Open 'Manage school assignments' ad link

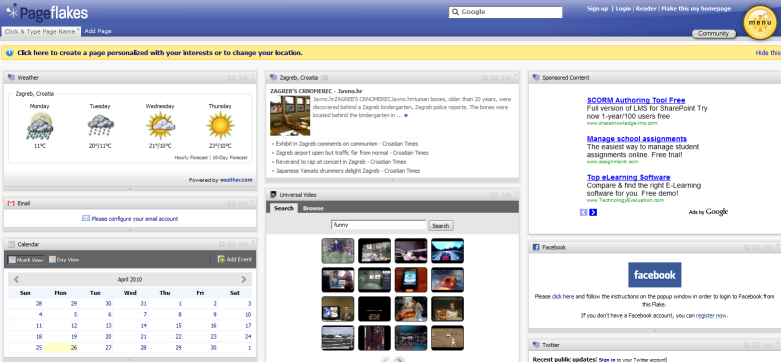pos(637,139)
